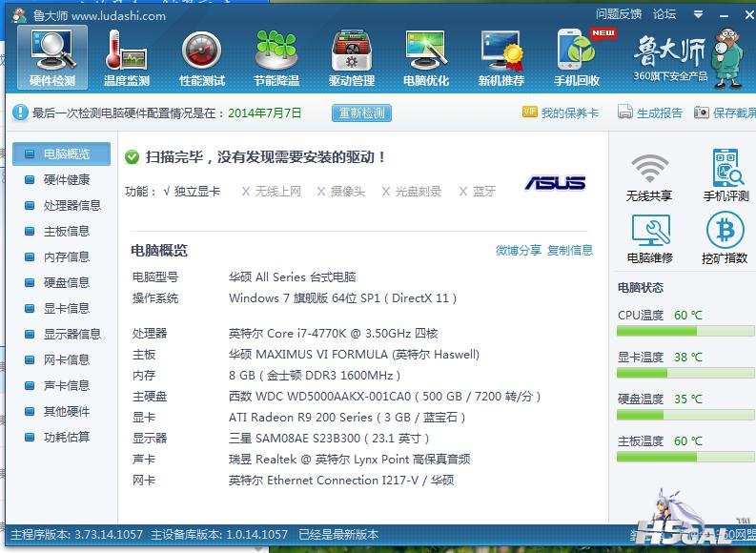
Task: Click the blue info icon beside 最后一次检测
Action: pos(20,113)
